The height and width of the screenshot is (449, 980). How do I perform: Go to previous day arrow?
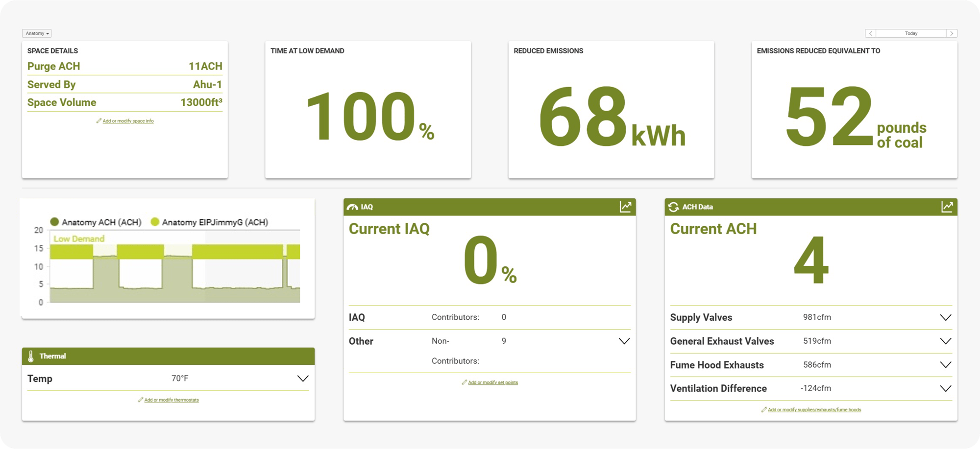pos(871,33)
